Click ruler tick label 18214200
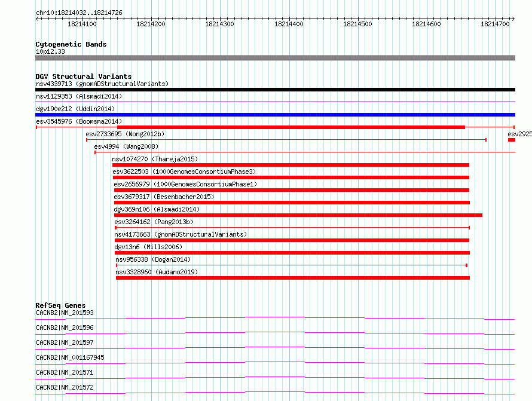This screenshot has width=532, height=401. click(x=151, y=24)
